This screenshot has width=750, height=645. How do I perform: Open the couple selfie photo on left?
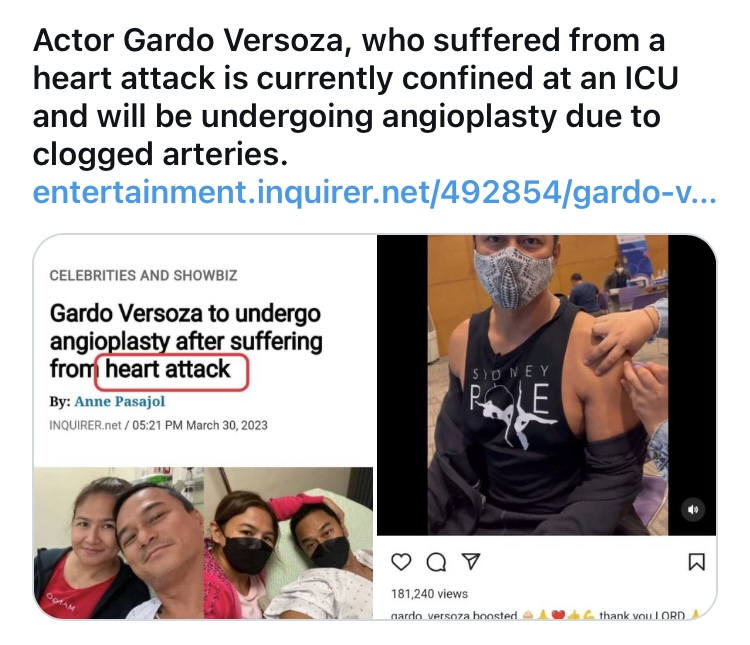[x=119, y=543]
